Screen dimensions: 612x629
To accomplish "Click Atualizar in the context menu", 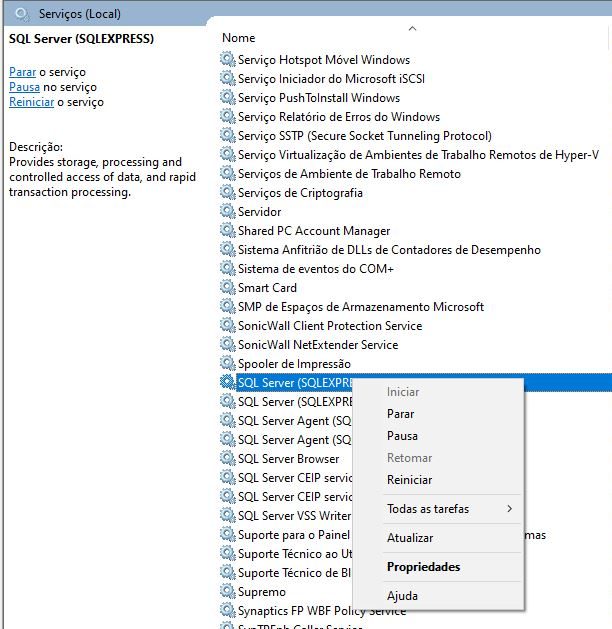I will point(410,538).
